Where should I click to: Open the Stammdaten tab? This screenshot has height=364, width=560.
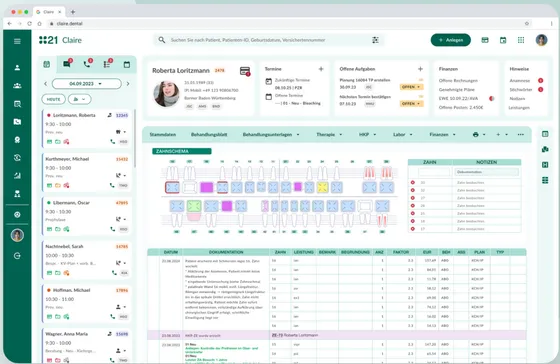pyautogui.click(x=163, y=135)
